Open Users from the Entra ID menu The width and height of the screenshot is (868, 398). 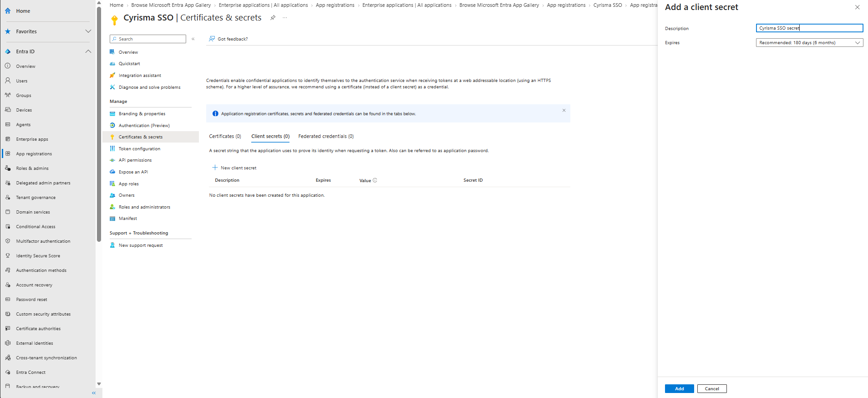click(x=22, y=81)
